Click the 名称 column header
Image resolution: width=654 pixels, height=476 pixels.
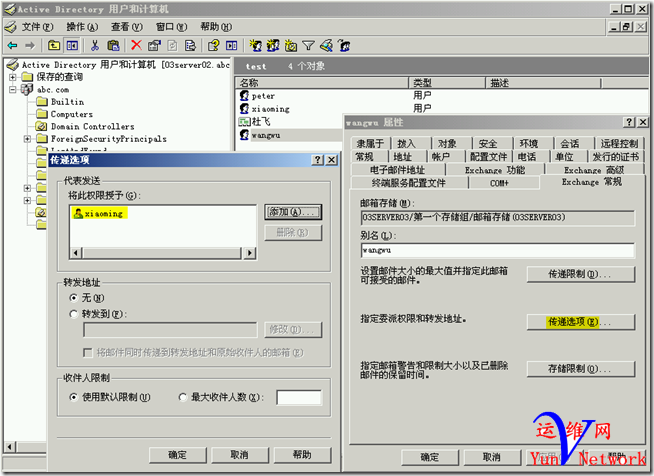click(x=322, y=83)
